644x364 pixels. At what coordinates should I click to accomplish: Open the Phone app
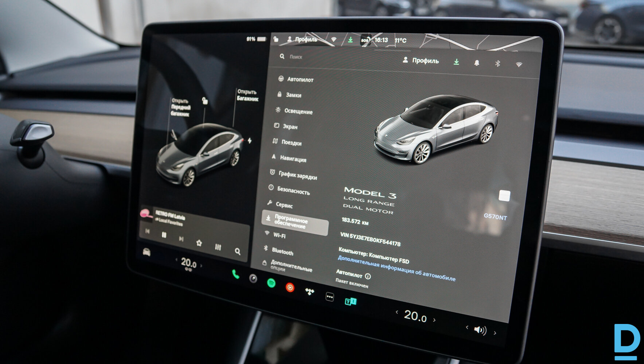coord(235,274)
